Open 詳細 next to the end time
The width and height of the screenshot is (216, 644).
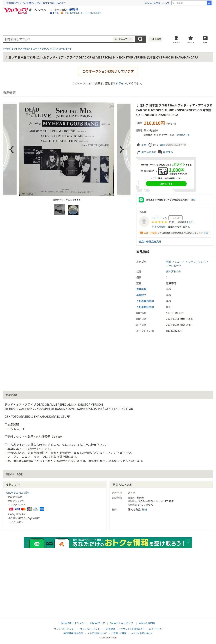[162, 145]
